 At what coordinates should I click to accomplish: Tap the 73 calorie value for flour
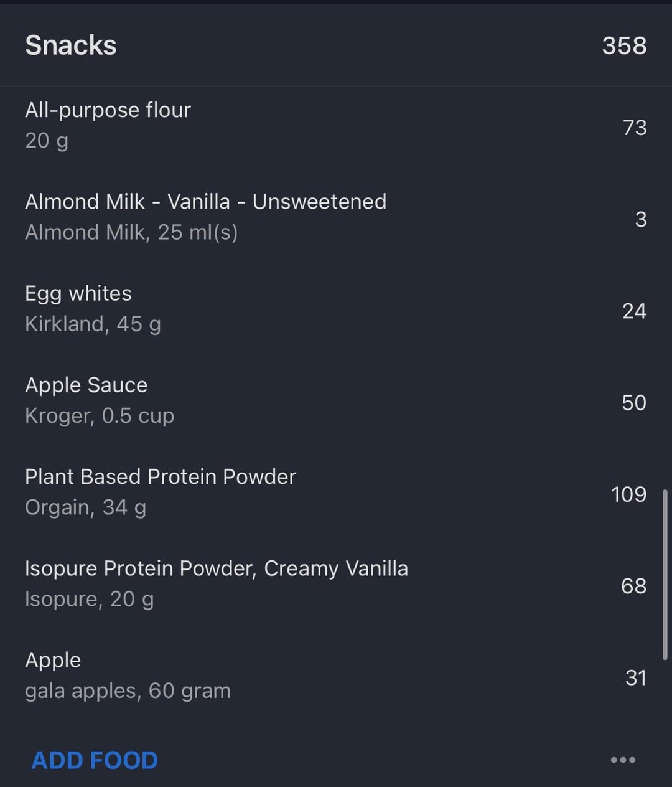635,128
